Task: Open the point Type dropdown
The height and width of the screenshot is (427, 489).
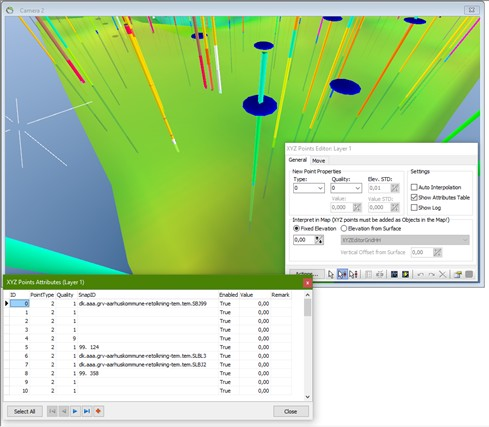Action: tap(309, 188)
